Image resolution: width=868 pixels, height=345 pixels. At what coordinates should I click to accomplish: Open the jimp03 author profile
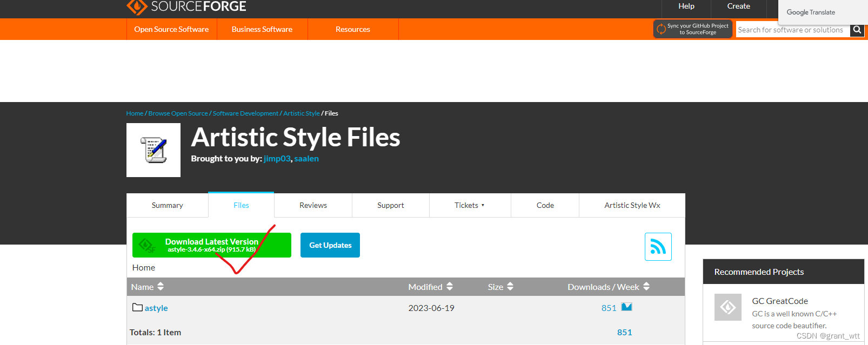pos(277,159)
